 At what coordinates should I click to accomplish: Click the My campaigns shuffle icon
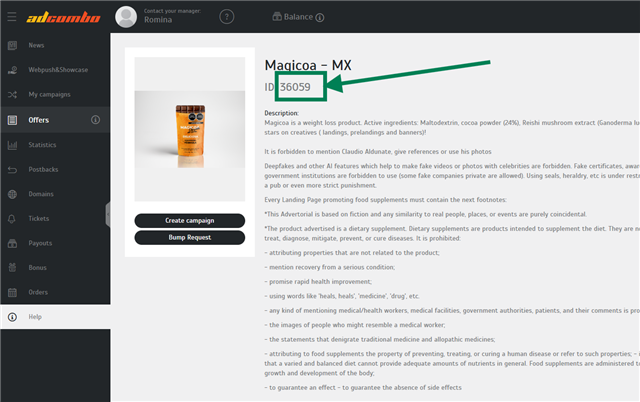tap(12, 95)
